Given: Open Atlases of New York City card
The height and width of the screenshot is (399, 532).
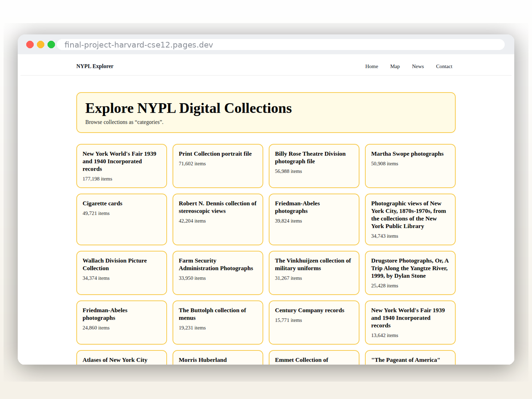Looking at the screenshot, I should point(122,358).
